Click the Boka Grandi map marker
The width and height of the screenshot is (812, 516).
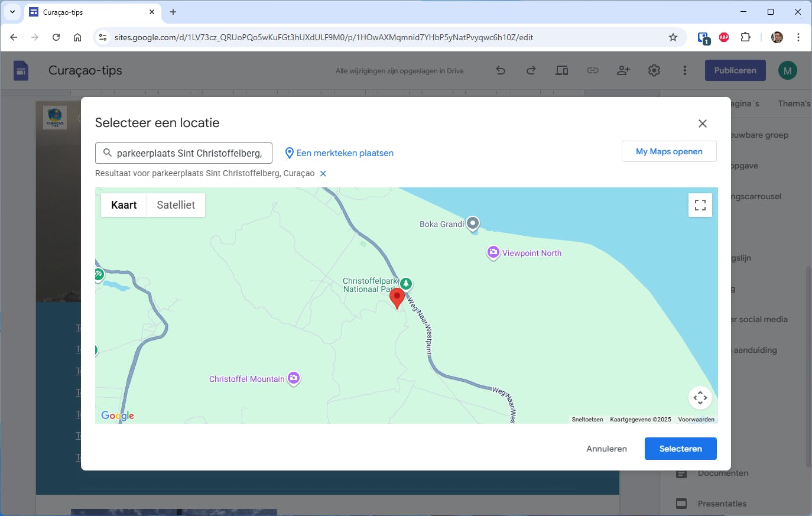(473, 224)
